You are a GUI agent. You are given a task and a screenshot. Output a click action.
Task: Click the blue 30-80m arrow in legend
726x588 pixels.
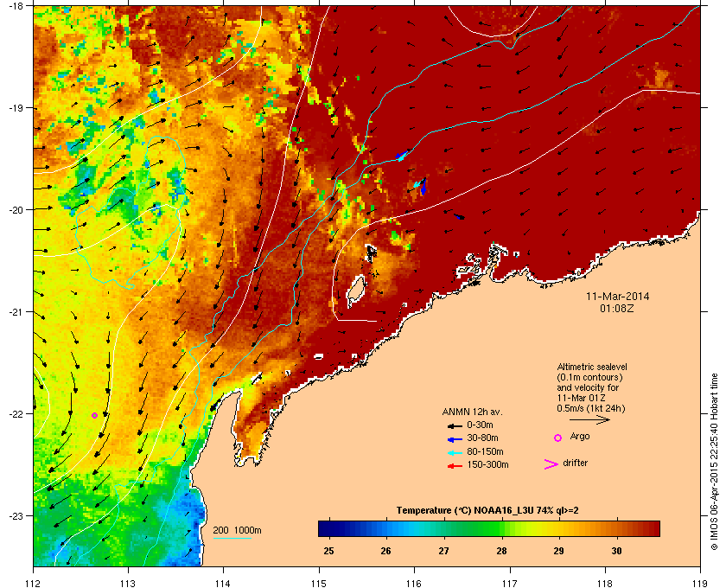[x=455, y=439]
